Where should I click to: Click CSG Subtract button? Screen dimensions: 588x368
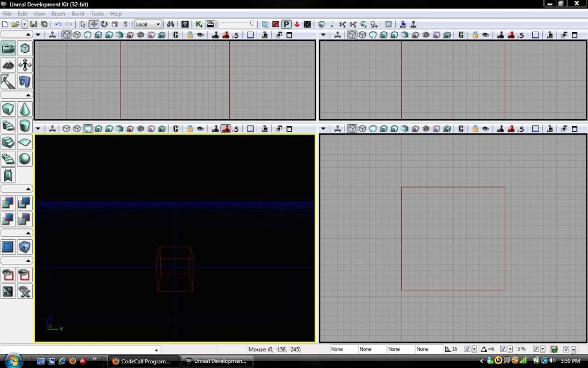coord(25,202)
